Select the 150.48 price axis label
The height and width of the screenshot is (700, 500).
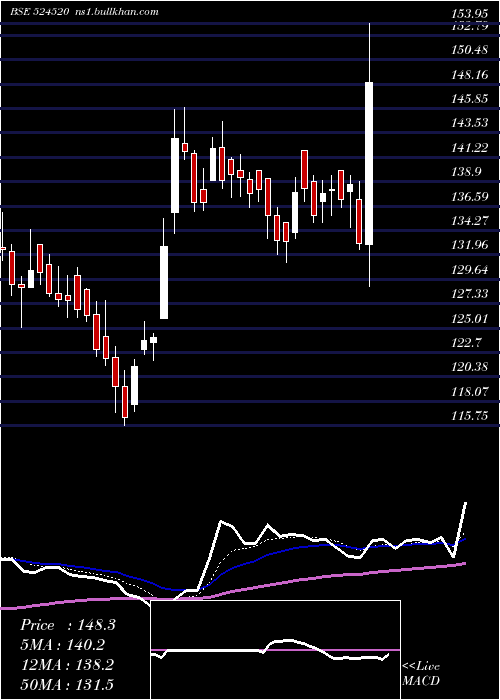click(x=470, y=50)
